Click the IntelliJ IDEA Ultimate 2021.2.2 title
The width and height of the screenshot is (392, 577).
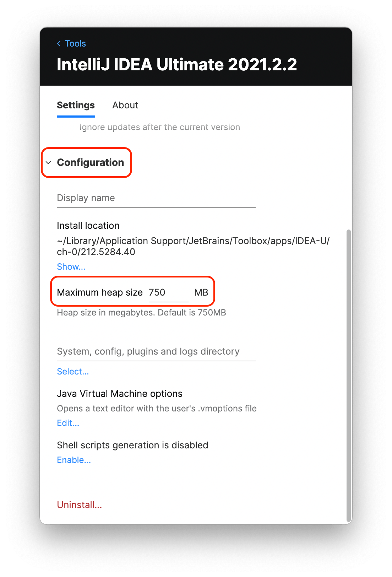click(177, 65)
